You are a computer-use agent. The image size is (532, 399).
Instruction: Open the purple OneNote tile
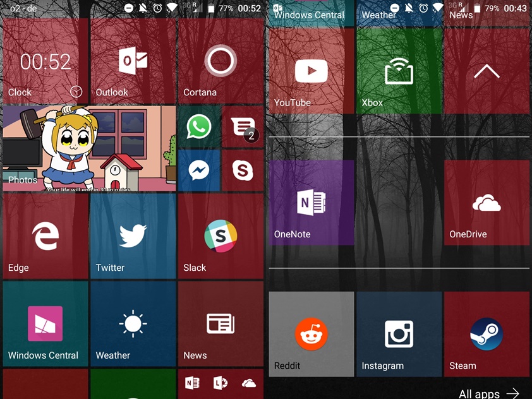[311, 203]
